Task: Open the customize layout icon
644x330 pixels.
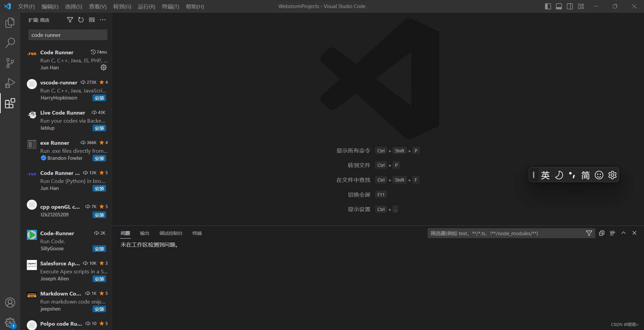Action: (581, 6)
